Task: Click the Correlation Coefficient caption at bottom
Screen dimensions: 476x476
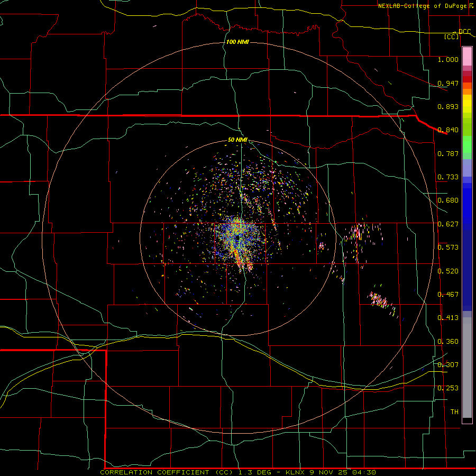Action: 238,472
